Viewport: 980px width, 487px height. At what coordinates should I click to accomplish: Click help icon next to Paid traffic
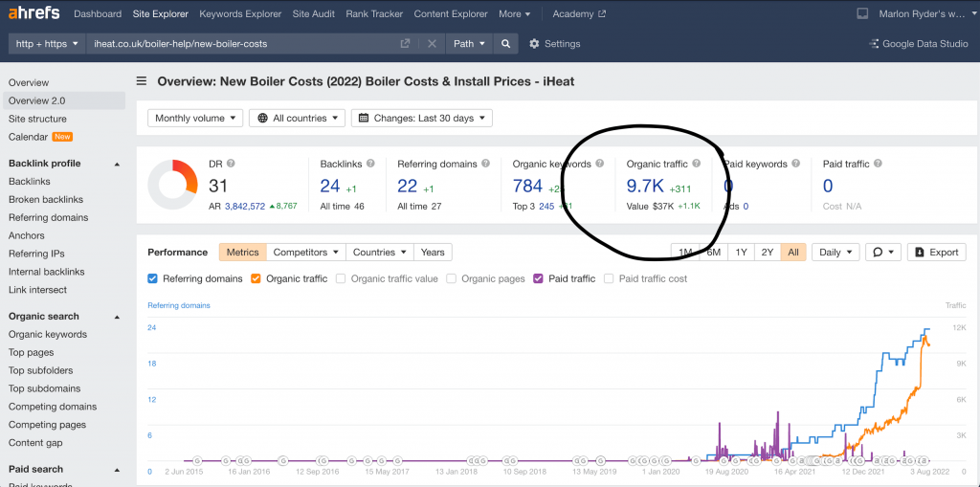[878, 164]
